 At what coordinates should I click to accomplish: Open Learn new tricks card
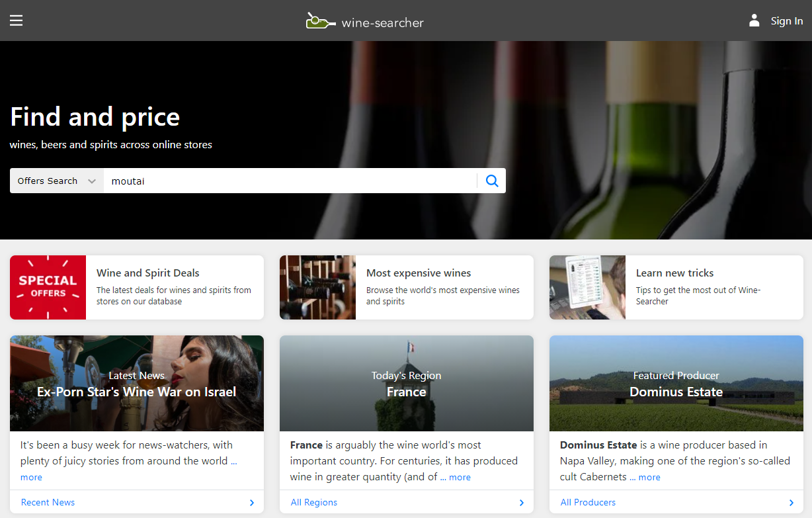pyautogui.click(x=713, y=287)
